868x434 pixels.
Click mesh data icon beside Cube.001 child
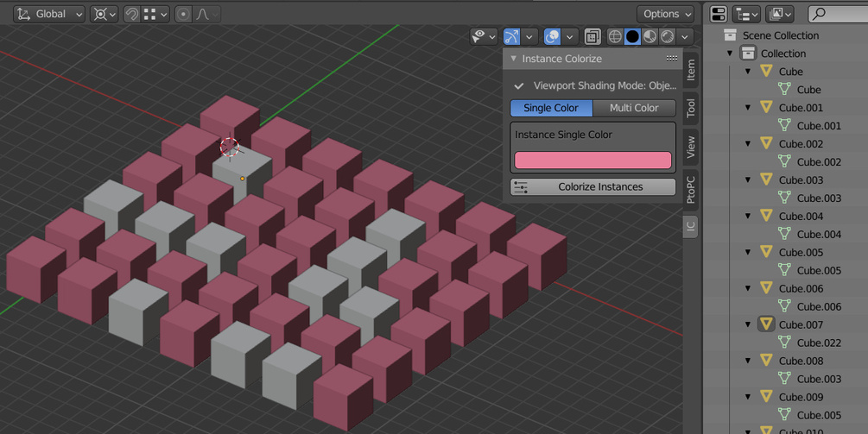tap(784, 125)
